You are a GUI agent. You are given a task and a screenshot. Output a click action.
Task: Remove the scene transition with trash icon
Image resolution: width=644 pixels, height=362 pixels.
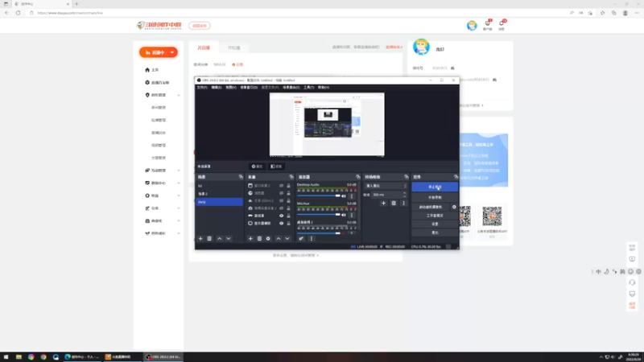pyautogui.click(x=394, y=204)
